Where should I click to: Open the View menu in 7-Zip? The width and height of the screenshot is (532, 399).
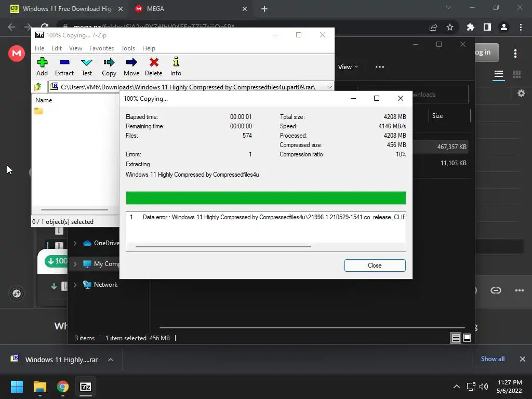(x=75, y=48)
